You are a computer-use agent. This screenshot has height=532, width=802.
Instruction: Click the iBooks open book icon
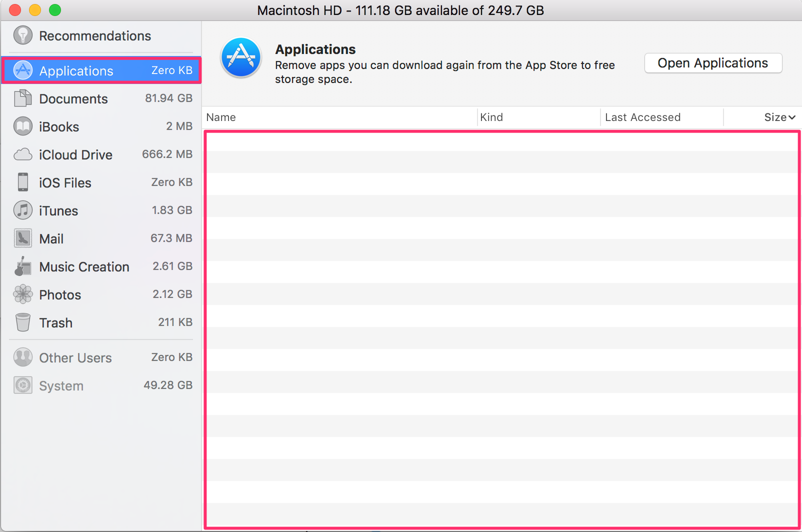(23, 126)
